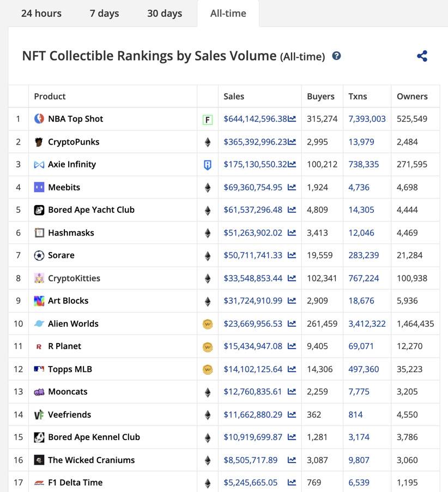This screenshot has height=492, width=448.
Task: Open the 7,393,003 transactions link
Action: (367, 119)
